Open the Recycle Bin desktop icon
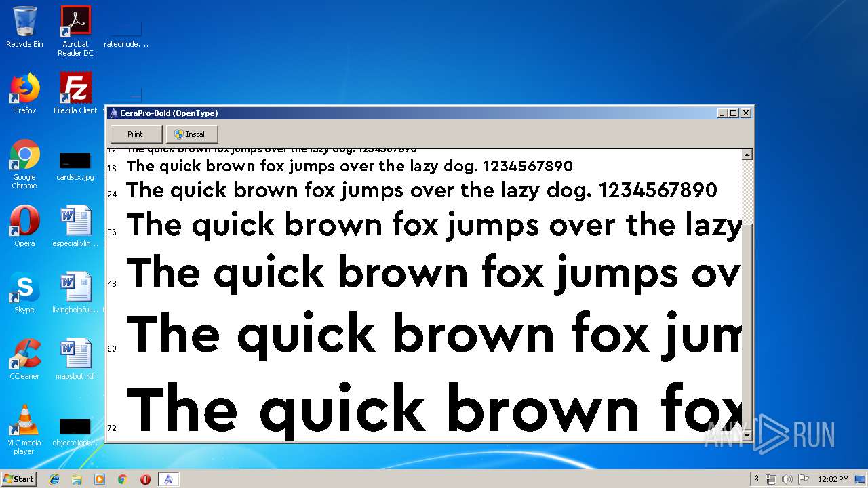Image resolution: width=868 pixels, height=488 pixels. click(24, 27)
